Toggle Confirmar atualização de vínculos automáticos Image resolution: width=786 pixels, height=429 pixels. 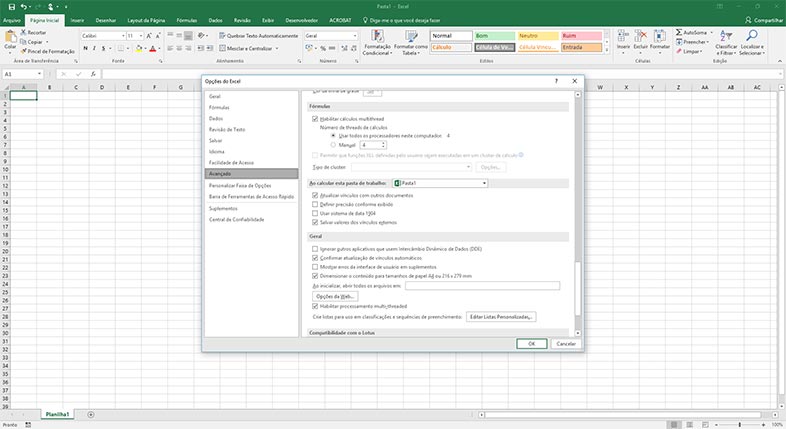coord(315,258)
